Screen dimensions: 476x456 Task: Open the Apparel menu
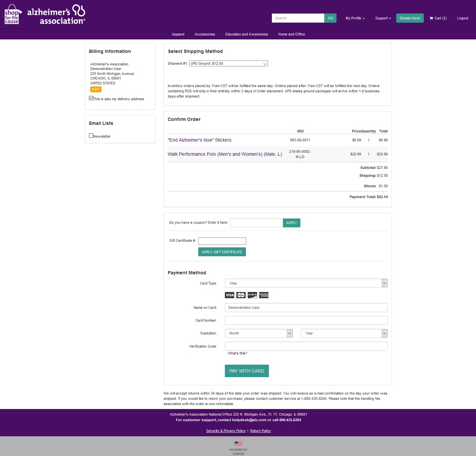(x=178, y=34)
